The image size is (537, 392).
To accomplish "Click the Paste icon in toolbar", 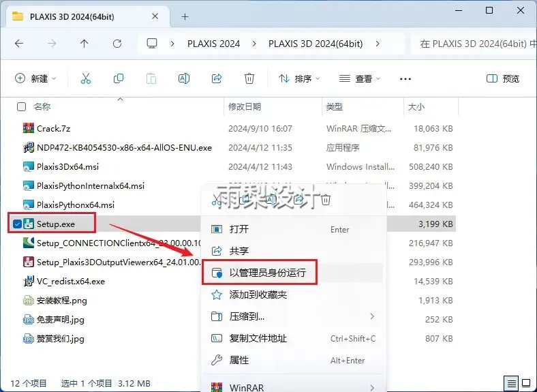I will click(151, 79).
